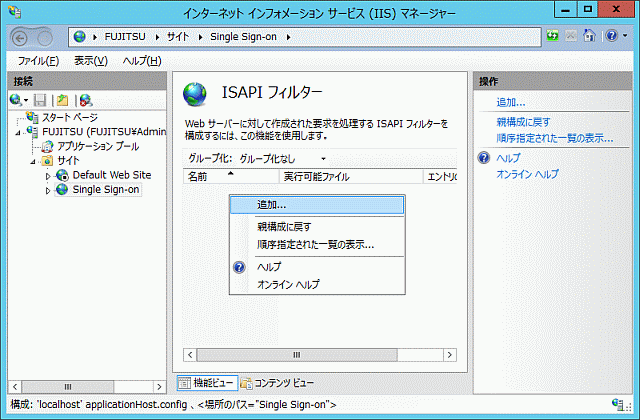Go forward with the navigation arrow
The image size is (640, 420).
coord(44,38)
